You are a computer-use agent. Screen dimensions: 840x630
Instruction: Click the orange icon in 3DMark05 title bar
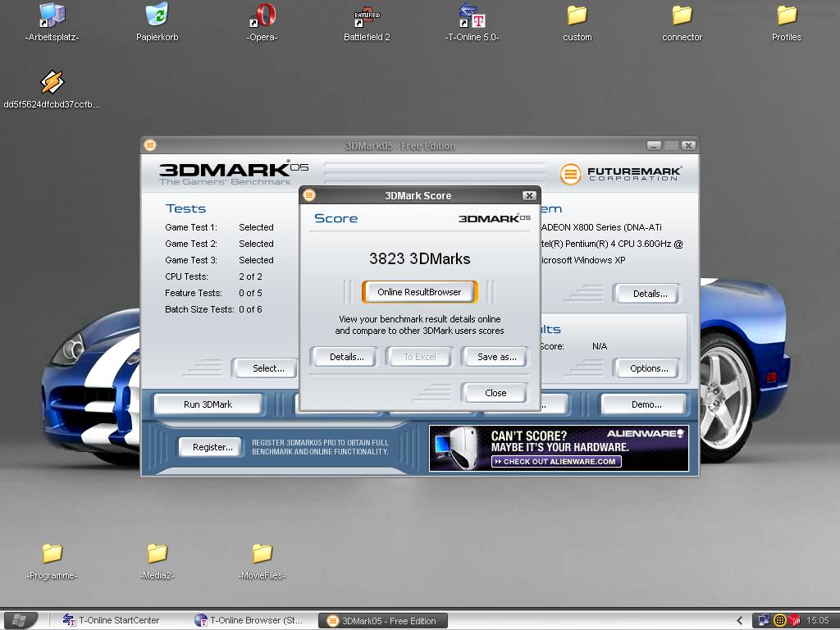click(x=150, y=145)
